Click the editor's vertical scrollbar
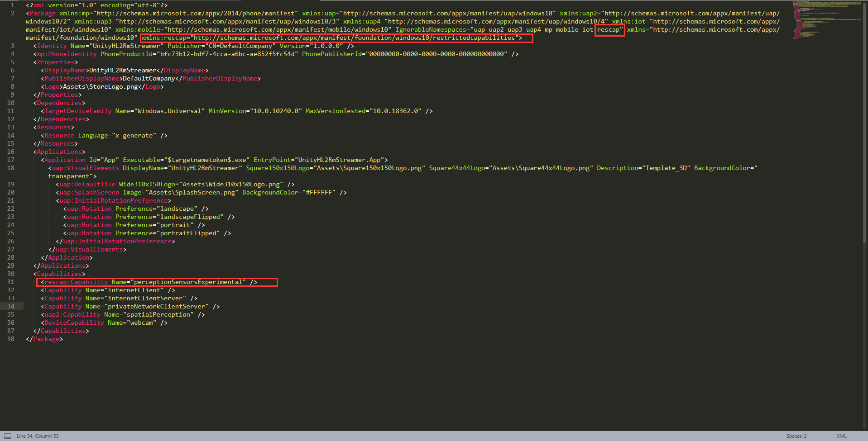 [x=865, y=136]
